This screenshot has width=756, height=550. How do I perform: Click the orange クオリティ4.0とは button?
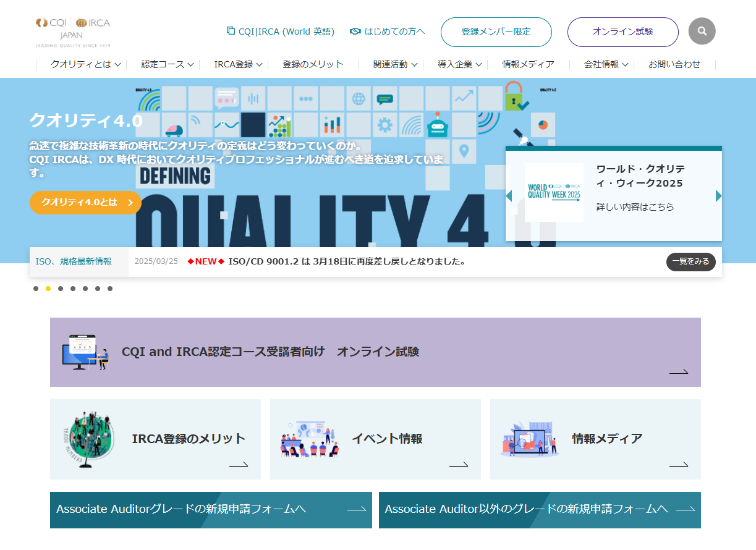(x=85, y=203)
